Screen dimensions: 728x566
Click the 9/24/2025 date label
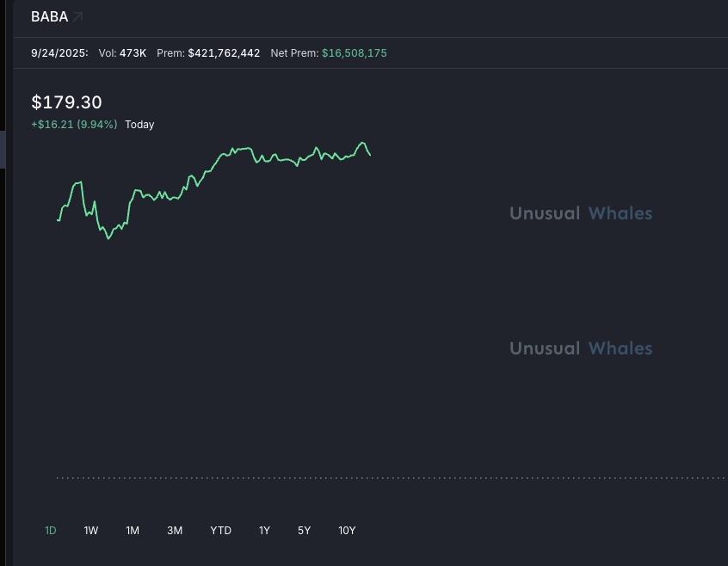59,53
